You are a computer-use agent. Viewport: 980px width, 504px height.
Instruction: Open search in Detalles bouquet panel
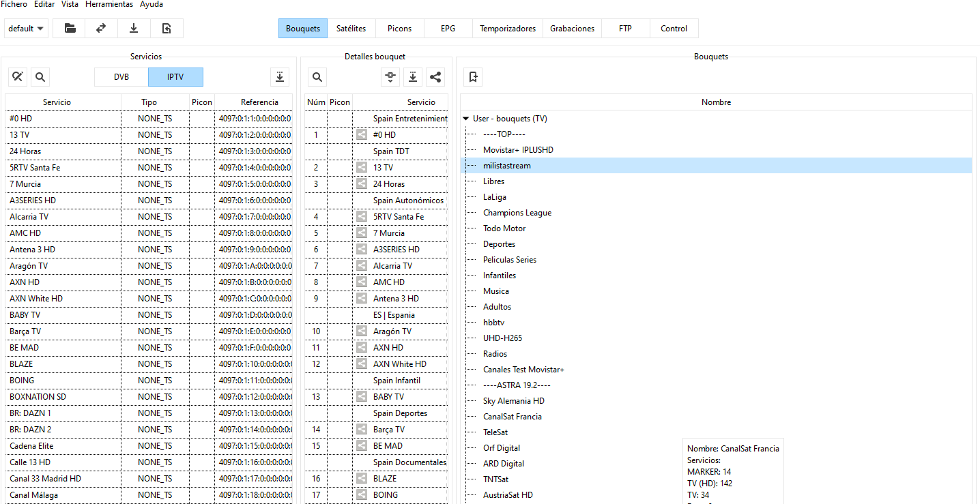[317, 77]
